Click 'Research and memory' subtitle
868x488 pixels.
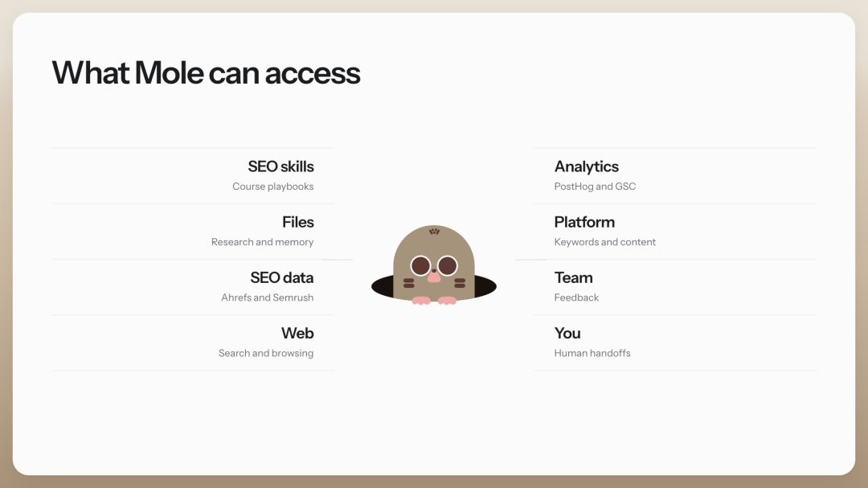pos(262,242)
